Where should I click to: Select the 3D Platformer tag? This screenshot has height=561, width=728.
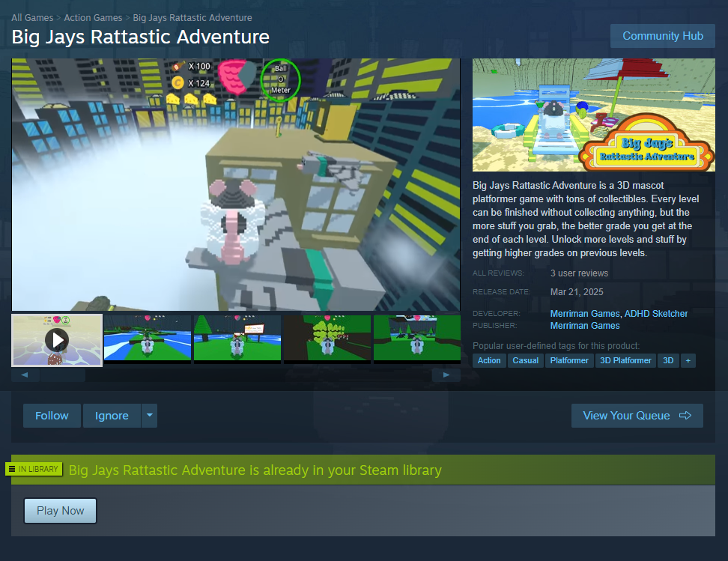click(x=625, y=360)
